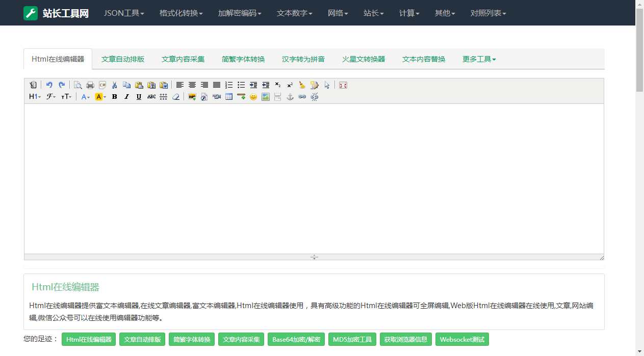Click inside the blank editor area
The height and width of the screenshot is (356, 644).
(x=313, y=178)
